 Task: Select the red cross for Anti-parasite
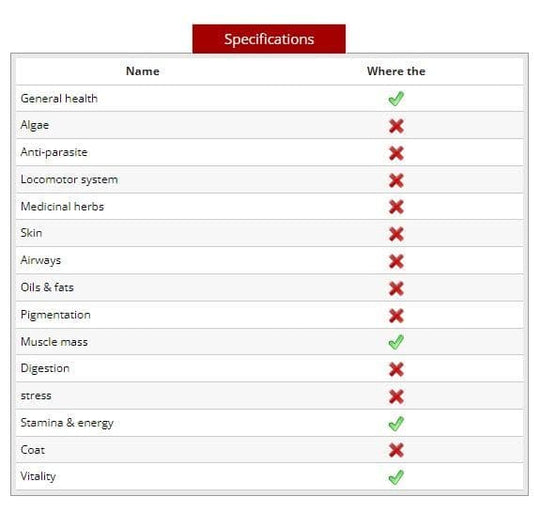click(x=396, y=153)
